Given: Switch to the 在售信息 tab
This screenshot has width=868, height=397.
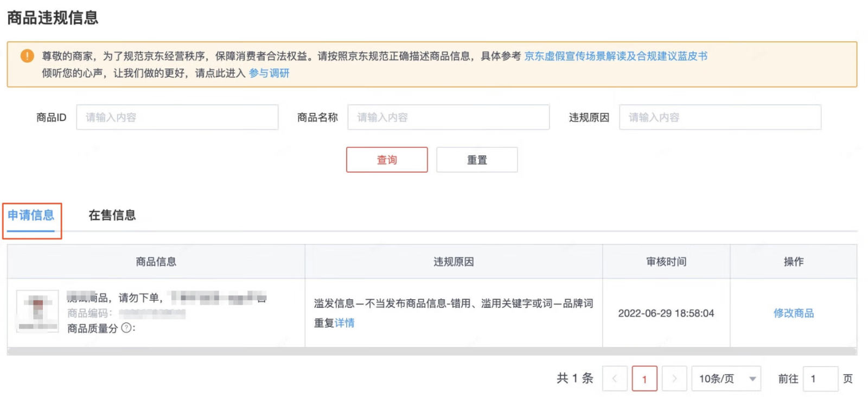Looking at the screenshot, I should point(112,216).
